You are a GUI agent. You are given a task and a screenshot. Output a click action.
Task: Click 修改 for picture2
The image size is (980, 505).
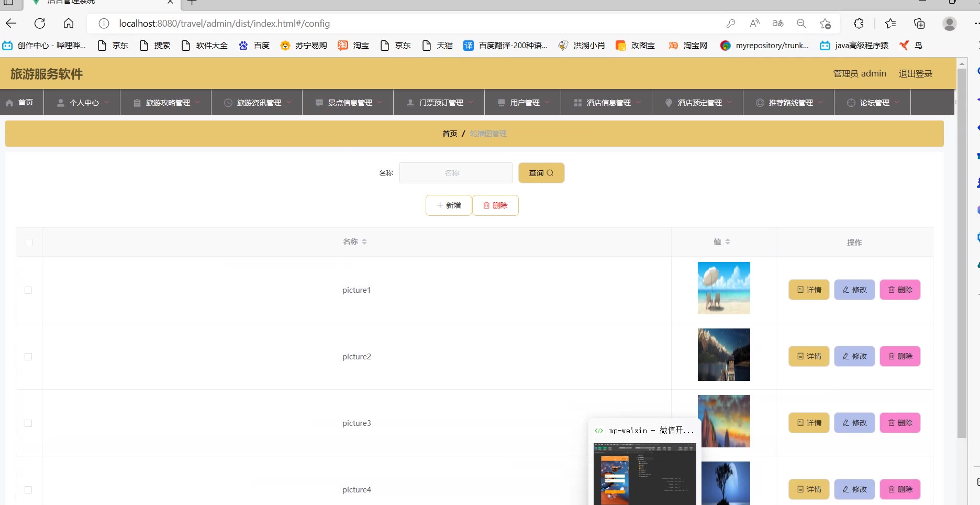click(x=854, y=356)
